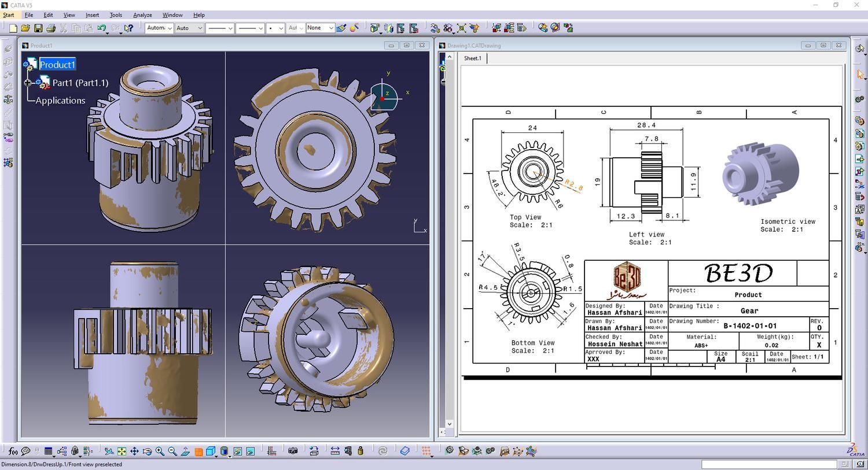
Task: Click the Undo arrow icon
Action: pos(102,28)
